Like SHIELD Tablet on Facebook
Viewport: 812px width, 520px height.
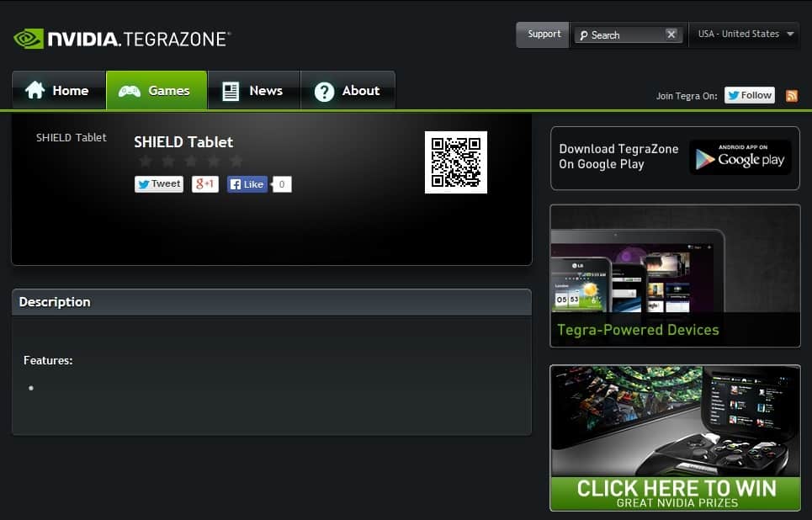click(247, 184)
